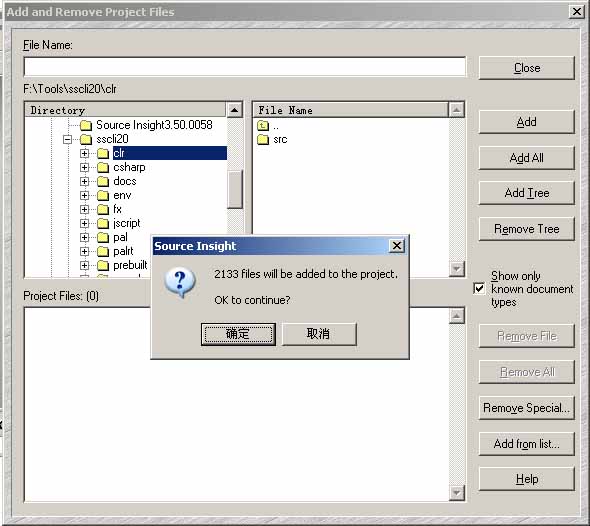Click Directory tree scroll-up arrow
The image size is (590, 526).
click(235, 110)
